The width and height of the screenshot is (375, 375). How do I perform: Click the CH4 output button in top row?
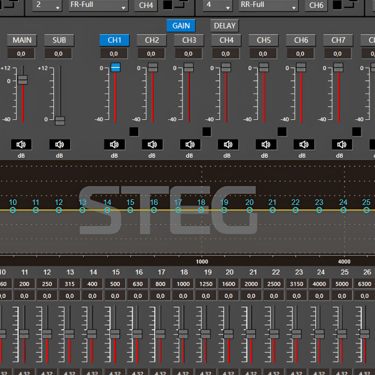click(146, 5)
